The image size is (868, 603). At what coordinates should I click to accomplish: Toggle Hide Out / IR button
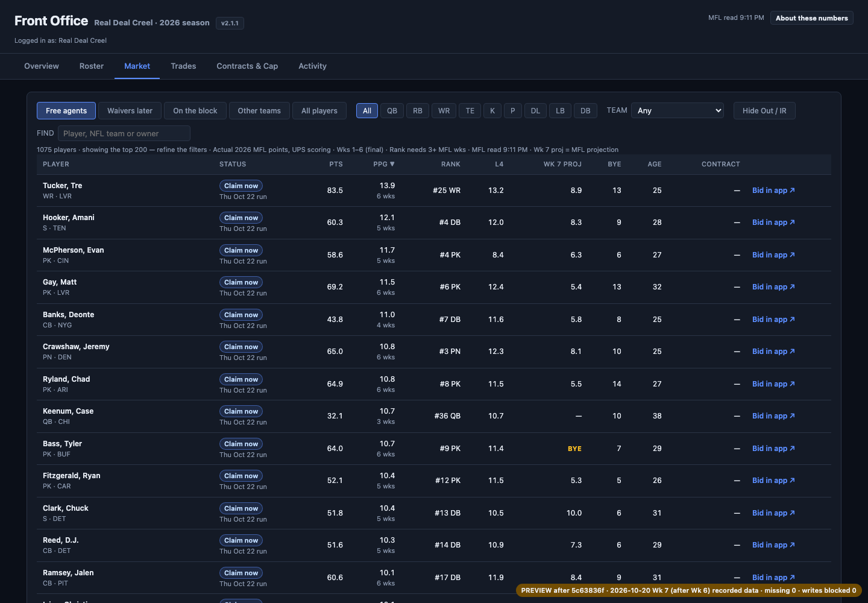[764, 111]
